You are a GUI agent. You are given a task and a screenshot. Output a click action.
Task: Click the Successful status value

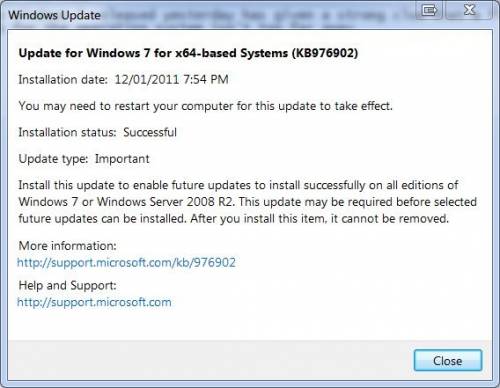click(x=150, y=132)
